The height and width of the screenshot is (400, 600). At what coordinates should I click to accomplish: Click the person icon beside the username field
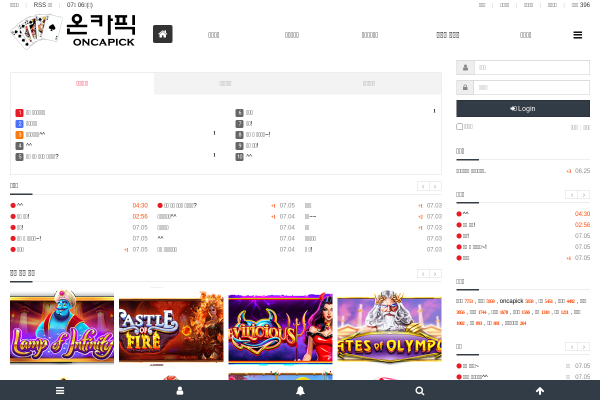(465, 67)
